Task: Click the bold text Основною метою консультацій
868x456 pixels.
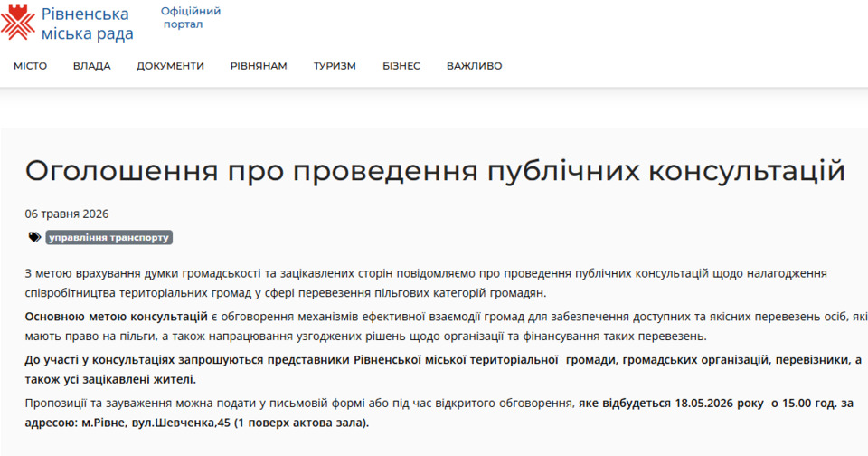Action: (x=117, y=317)
